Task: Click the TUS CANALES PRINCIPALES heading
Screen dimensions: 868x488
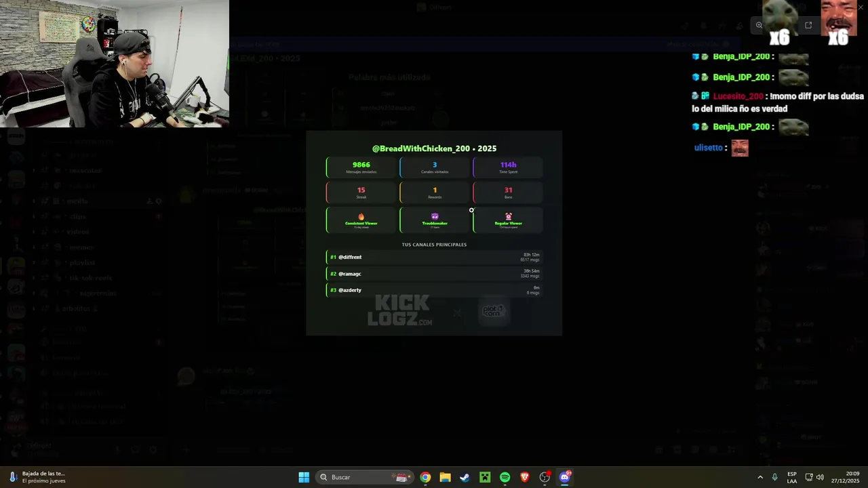Action: pyautogui.click(x=434, y=245)
